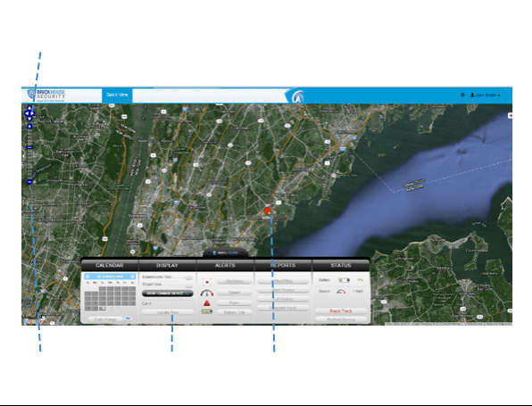The image size is (532, 406).
Task: Open the John Smith user dropdown
Action: pyautogui.click(x=486, y=95)
